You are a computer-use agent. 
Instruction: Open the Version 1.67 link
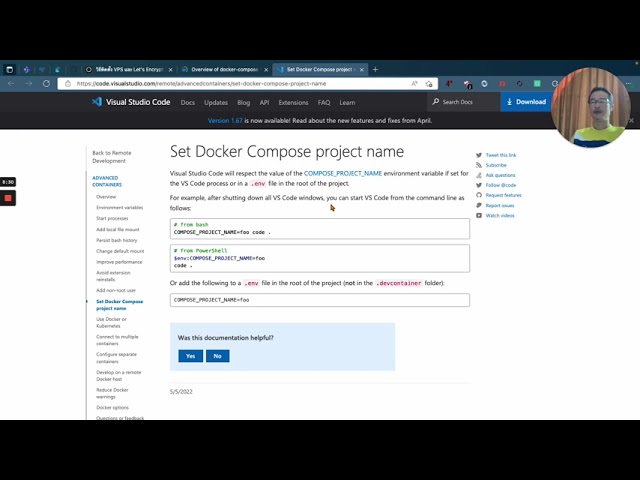[x=225, y=120]
